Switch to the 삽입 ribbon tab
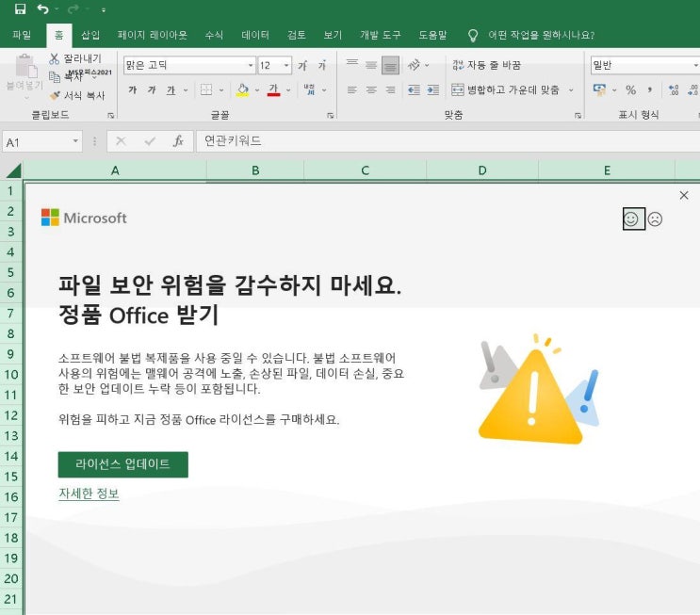The height and width of the screenshot is (615, 700). (90, 35)
